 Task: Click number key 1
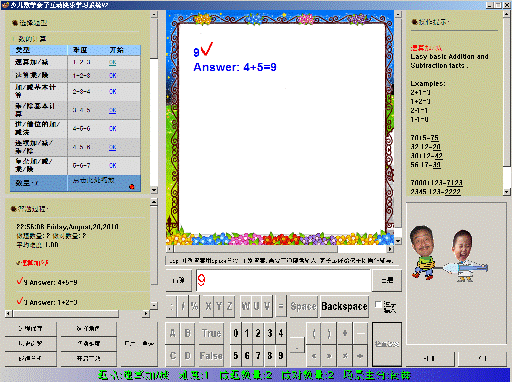point(247,333)
